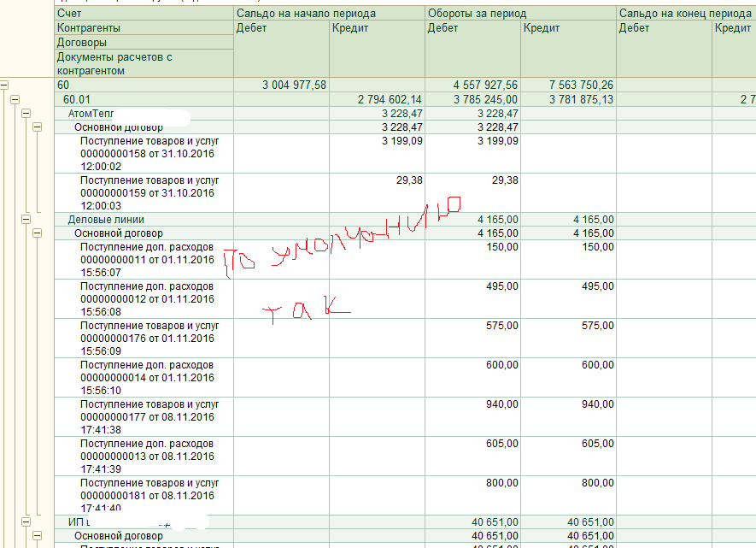The image size is (756, 548).
Task: Collapse the АтомТепл counterparty group
Action: [x=26, y=114]
